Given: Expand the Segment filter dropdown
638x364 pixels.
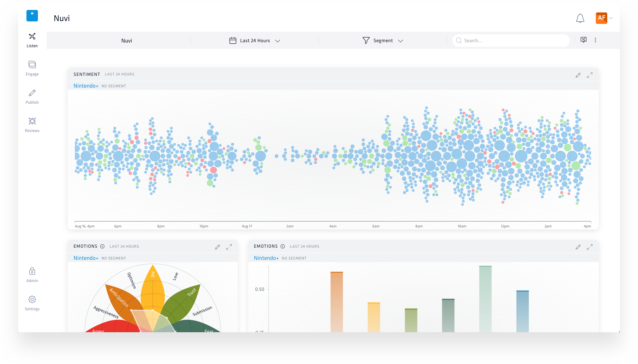Looking at the screenshot, I should pyautogui.click(x=383, y=40).
